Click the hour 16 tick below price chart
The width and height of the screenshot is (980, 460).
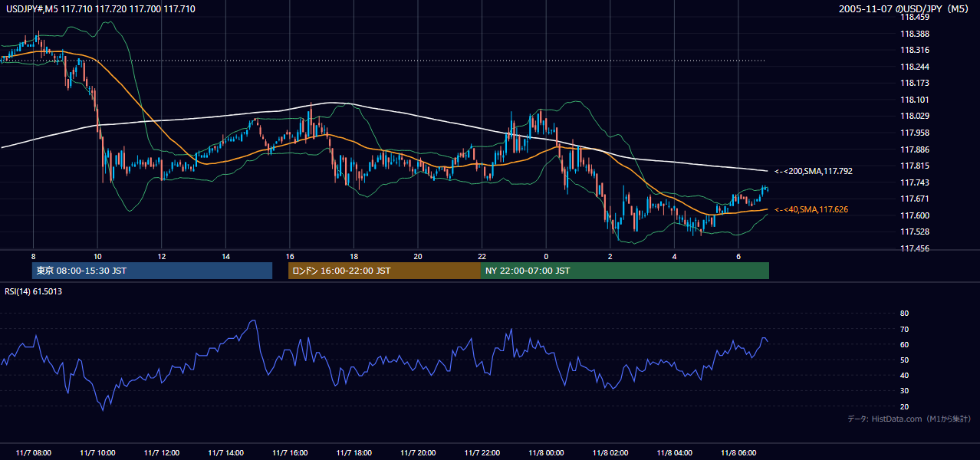(x=290, y=256)
